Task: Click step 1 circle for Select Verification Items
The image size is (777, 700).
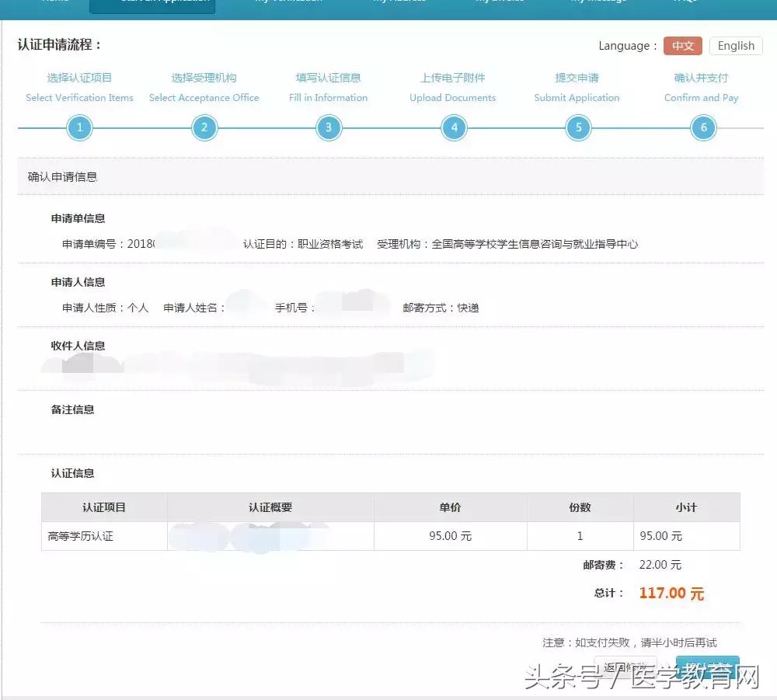Action: 80,127
